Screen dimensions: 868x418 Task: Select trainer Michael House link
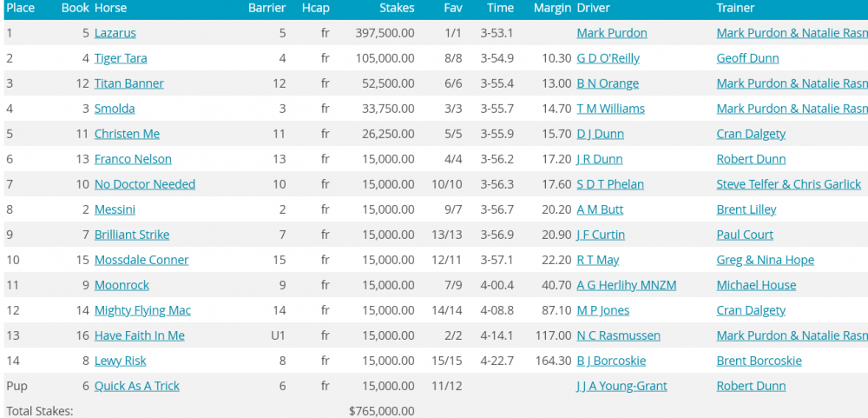click(x=756, y=285)
